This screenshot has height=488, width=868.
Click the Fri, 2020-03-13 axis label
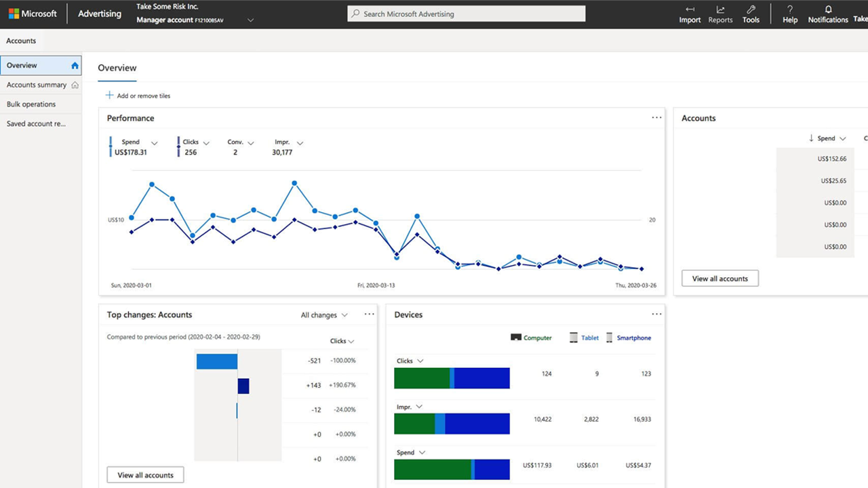(x=376, y=285)
